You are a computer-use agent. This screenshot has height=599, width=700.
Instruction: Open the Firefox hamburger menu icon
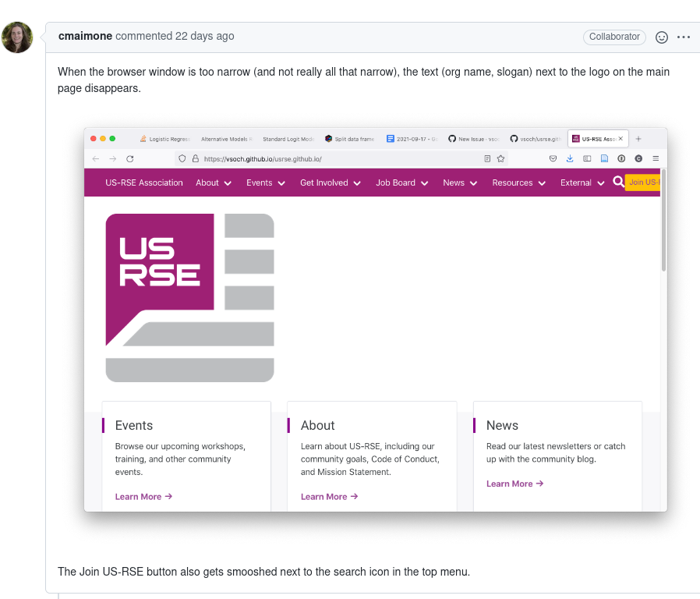(656, 158)
